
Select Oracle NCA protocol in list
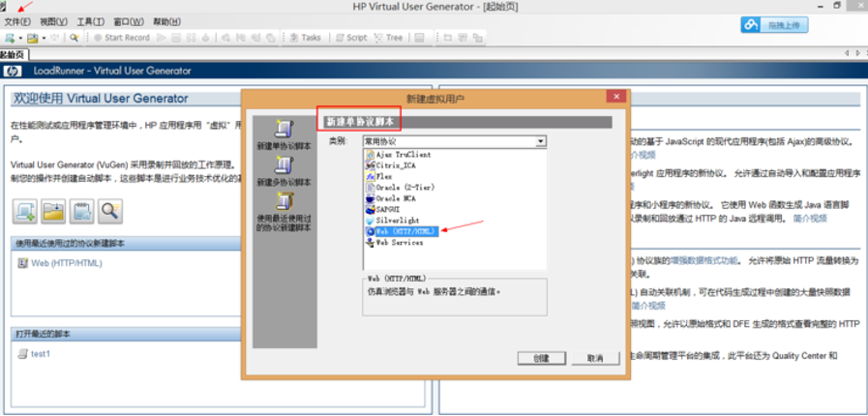click(391, 198)
